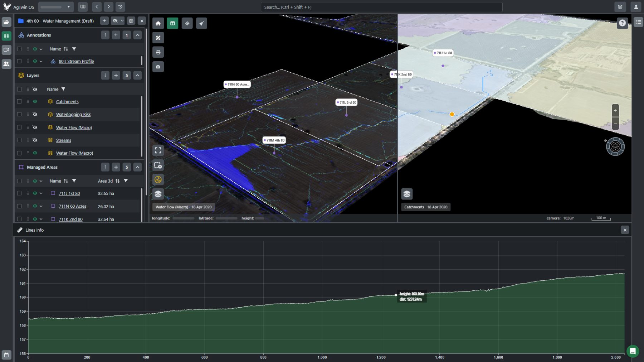This screenshot has height=362, width=644.
Task: Select the fly-to rocket map tool
Action: coord(201,23)
